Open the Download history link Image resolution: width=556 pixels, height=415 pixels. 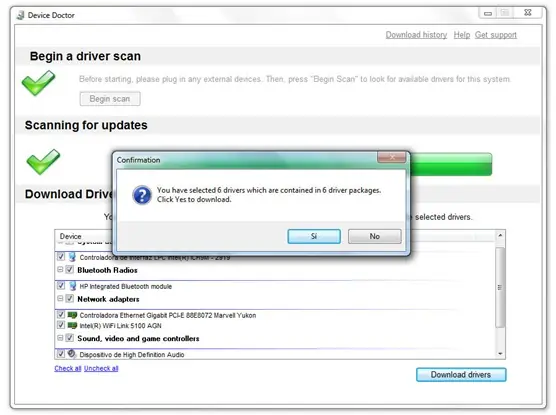pos(416,35)
